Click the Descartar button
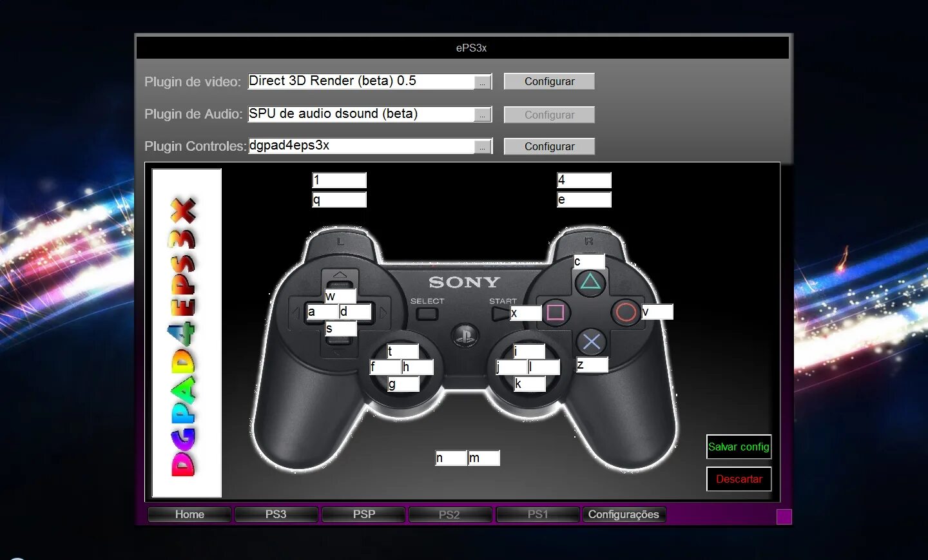 tap(739, 479)
